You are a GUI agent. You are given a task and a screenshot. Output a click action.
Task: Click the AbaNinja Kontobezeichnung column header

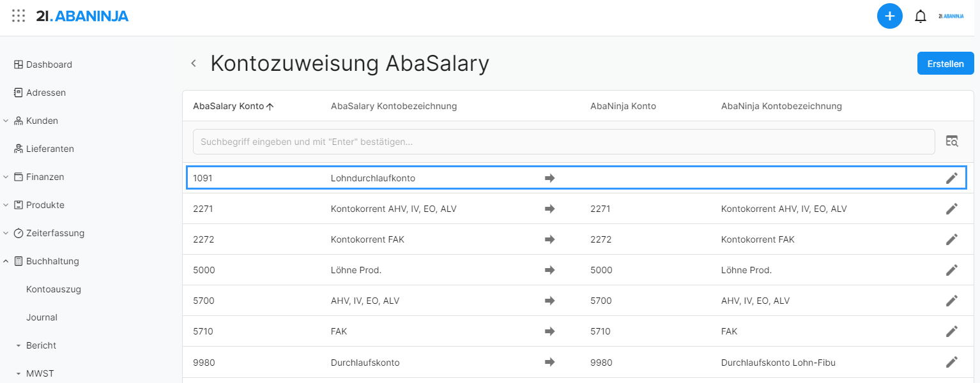tap(781, 106)
